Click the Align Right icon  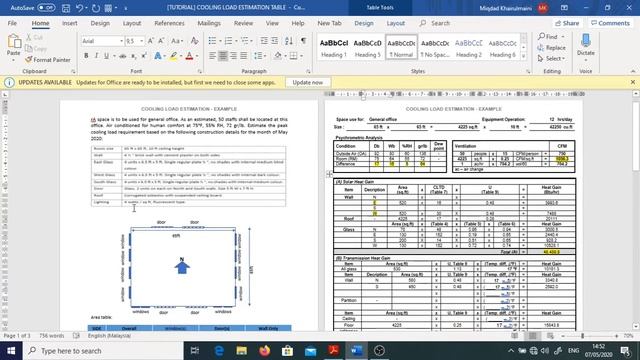tap(233, 56)
